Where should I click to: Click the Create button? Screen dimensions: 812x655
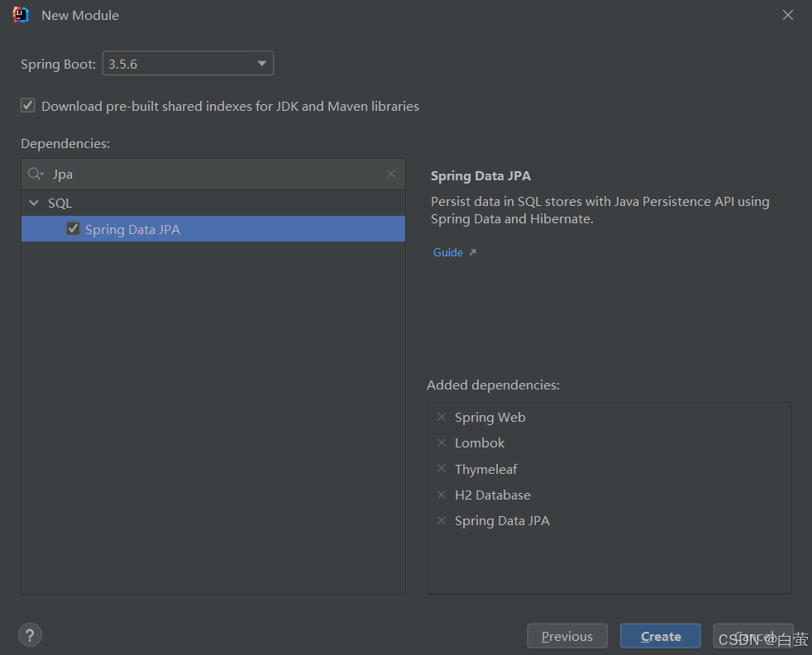pyautogui.click(x=661, y=636)
